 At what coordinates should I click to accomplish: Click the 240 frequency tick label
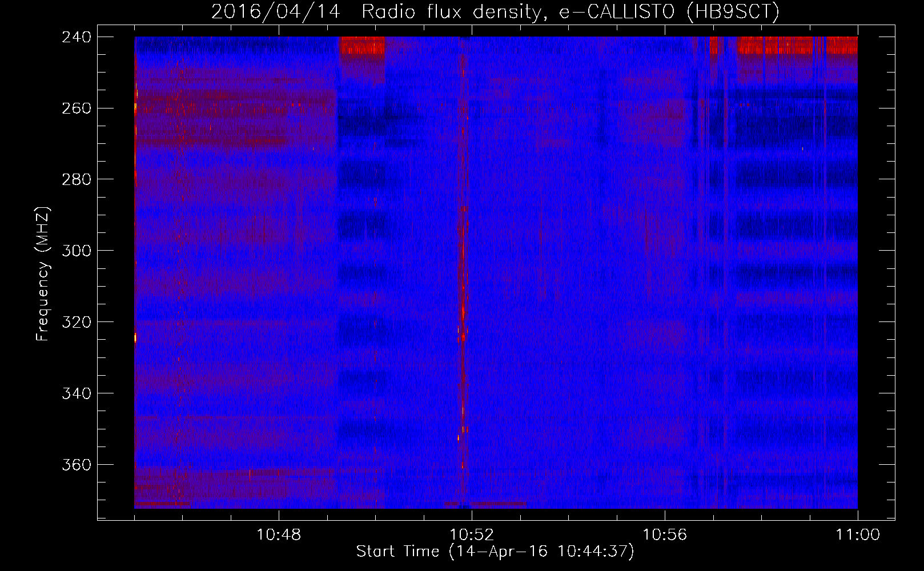tap(77, 37)
